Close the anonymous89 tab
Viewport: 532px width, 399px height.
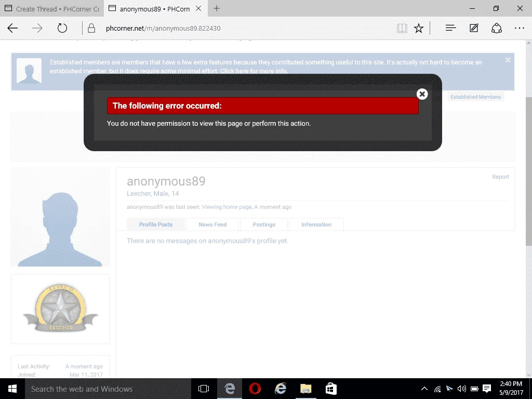click(198, 8)
